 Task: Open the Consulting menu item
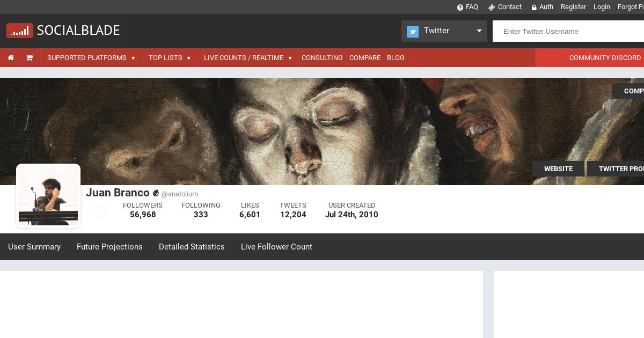coord(322,58)
